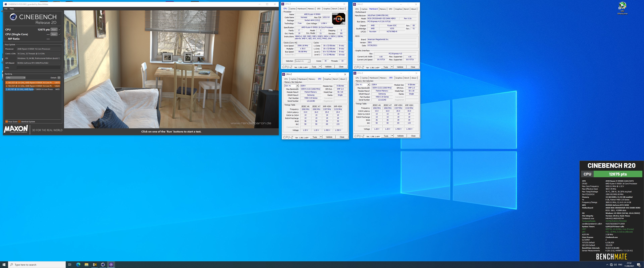Switch to BenchMate in the taskbar
Image resolution: width=644 pixels, height=268 pixels.
click(x=95, y=264)
